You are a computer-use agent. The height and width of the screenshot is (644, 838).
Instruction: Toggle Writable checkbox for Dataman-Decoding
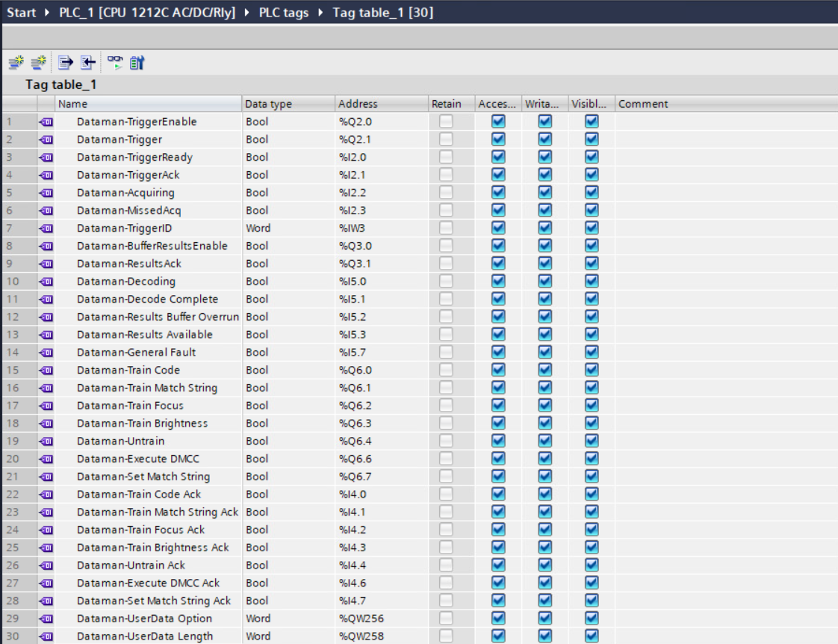(544, 282)
